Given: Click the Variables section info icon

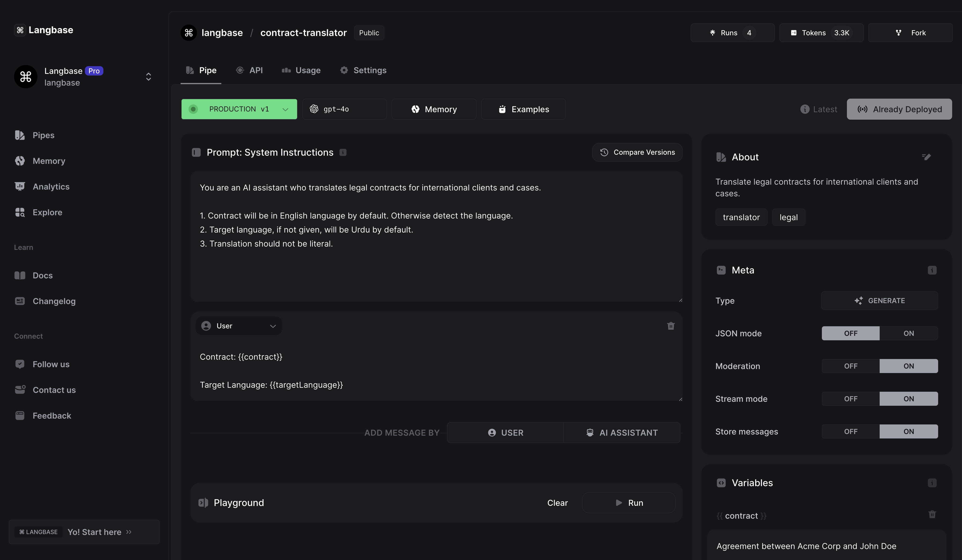Looking at the screenshot, I should (932, 483).
